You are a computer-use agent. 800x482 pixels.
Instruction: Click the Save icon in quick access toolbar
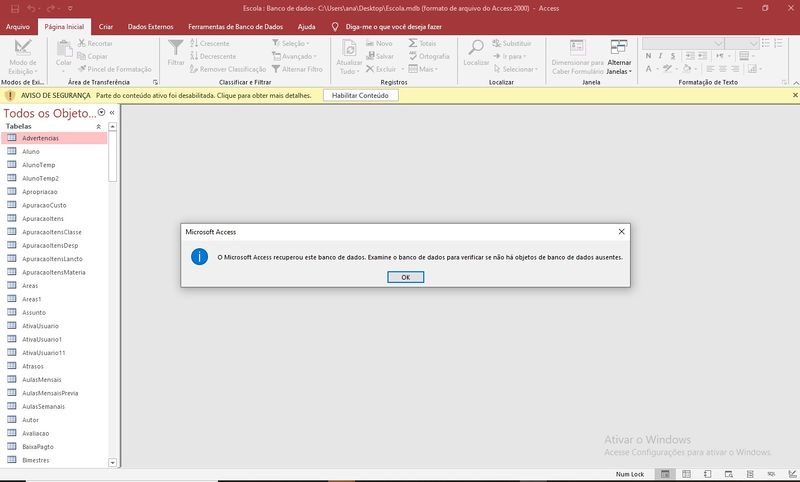tap(15, 8)
